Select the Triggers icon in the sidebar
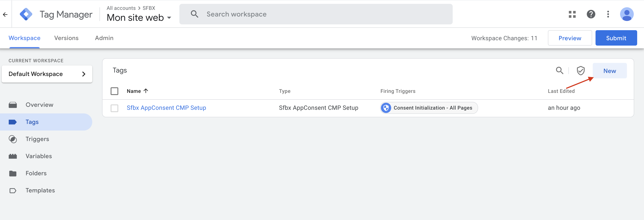The image size is (644, 220). click(13, 139)
